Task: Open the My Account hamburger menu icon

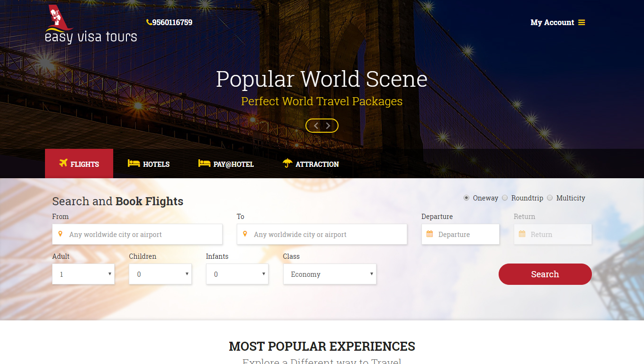Action: tap(581, 23)
